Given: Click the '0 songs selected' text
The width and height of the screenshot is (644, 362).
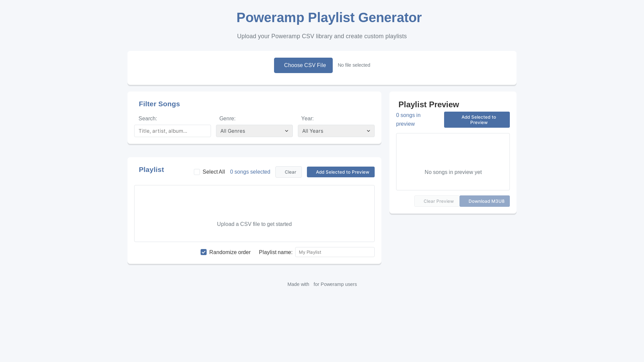Looking at the screenshot, I should pos(250,172).
